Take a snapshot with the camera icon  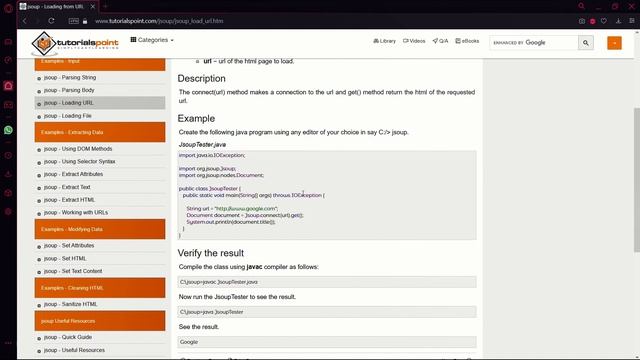pos(582,21)
